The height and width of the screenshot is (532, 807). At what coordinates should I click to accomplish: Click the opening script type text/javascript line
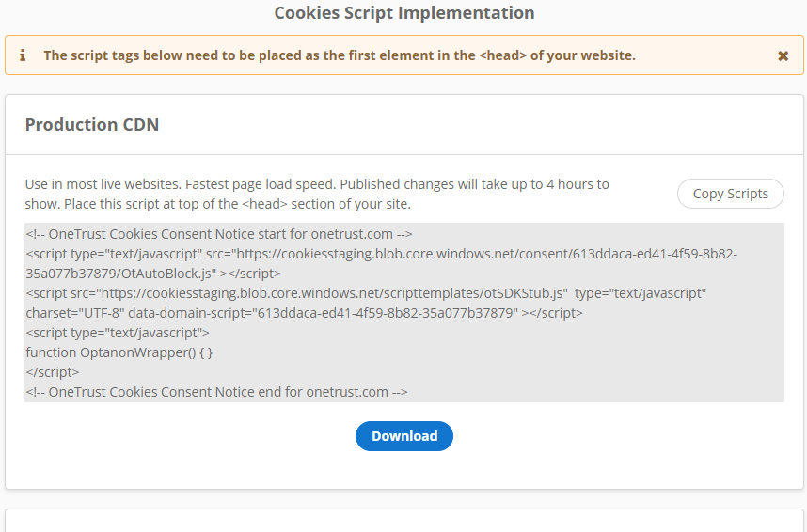click(118, 333)
